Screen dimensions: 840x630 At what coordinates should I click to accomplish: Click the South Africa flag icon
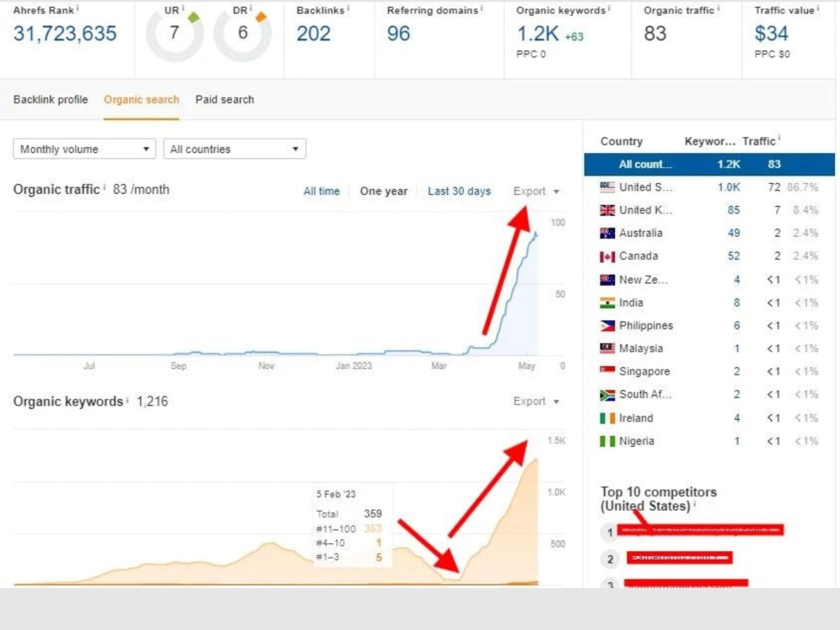point(607,395)
